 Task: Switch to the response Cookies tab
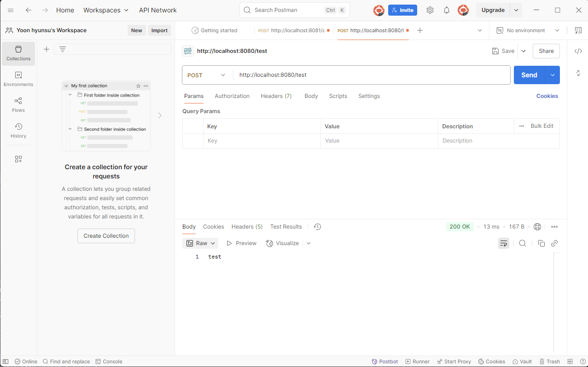click(214, 227)
